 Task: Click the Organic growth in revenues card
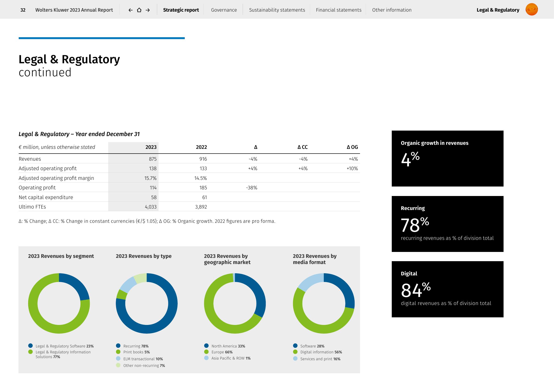[447, 159]
